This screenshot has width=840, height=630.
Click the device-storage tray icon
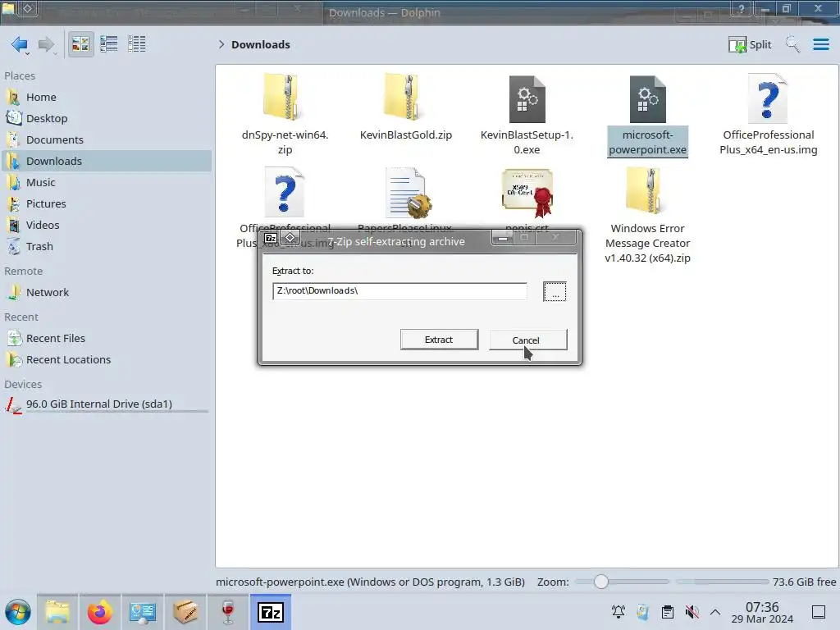(643, 612)
